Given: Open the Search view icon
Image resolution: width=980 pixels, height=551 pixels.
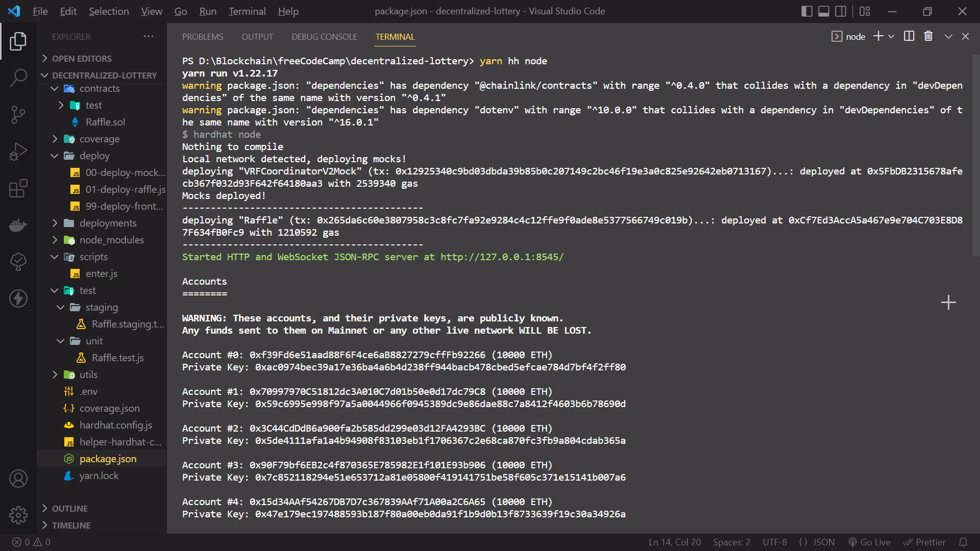Looking at the screenshot, I should coord(18,78).
